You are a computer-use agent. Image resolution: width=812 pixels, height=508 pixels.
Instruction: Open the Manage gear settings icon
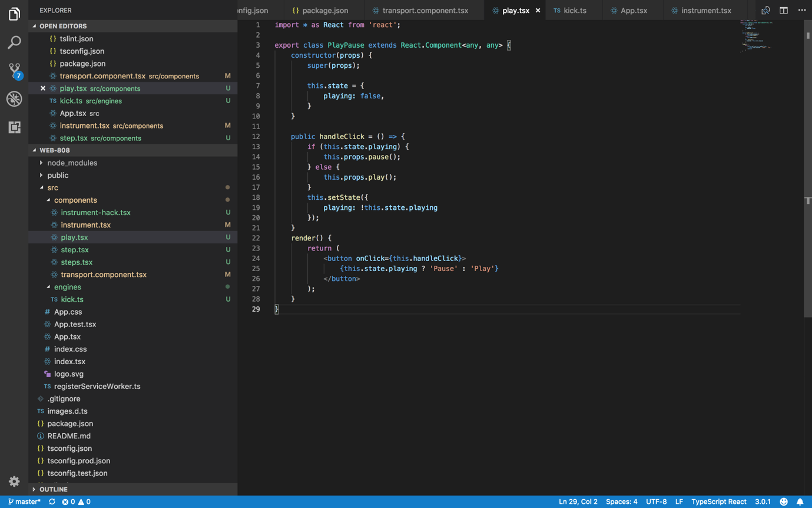[x=14, y=481]
